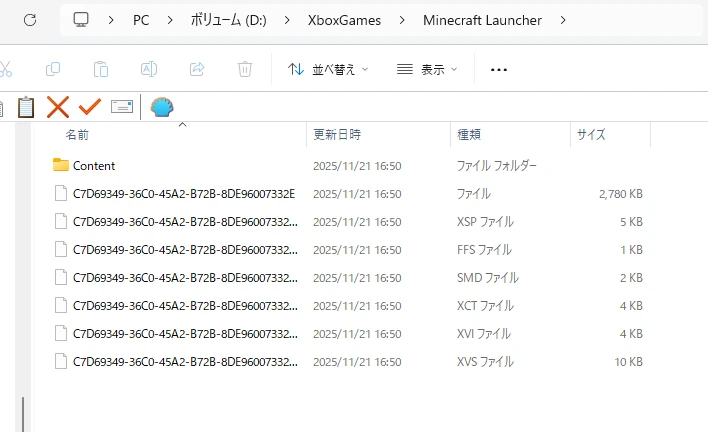
Task: Click the Paste toolbar icon
Action: [x=101, y=69]
